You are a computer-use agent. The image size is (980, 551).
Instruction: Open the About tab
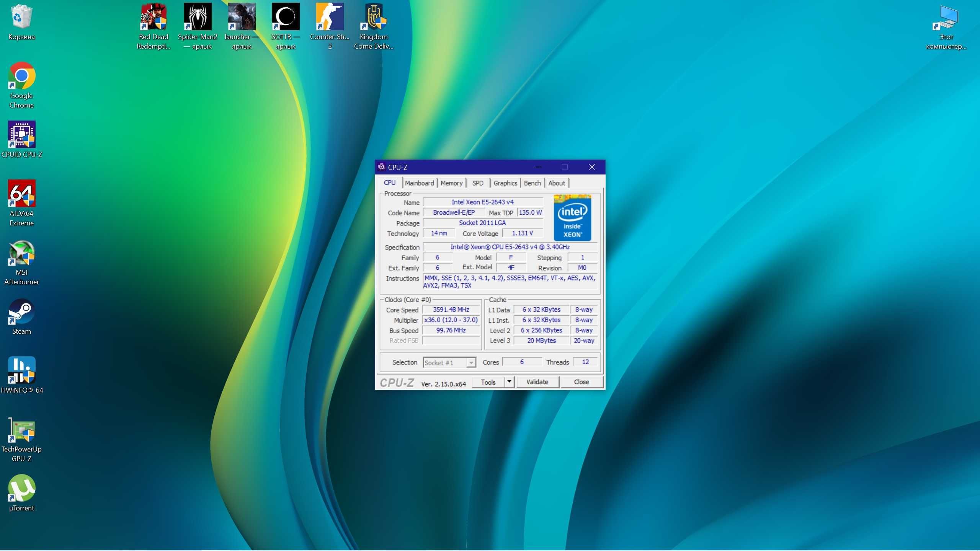557,183
